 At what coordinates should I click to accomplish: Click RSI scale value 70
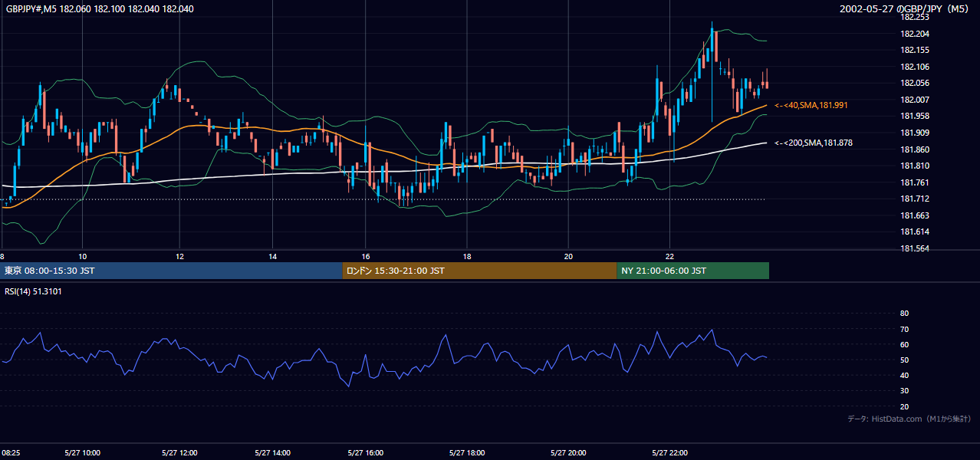click(904, 329)
